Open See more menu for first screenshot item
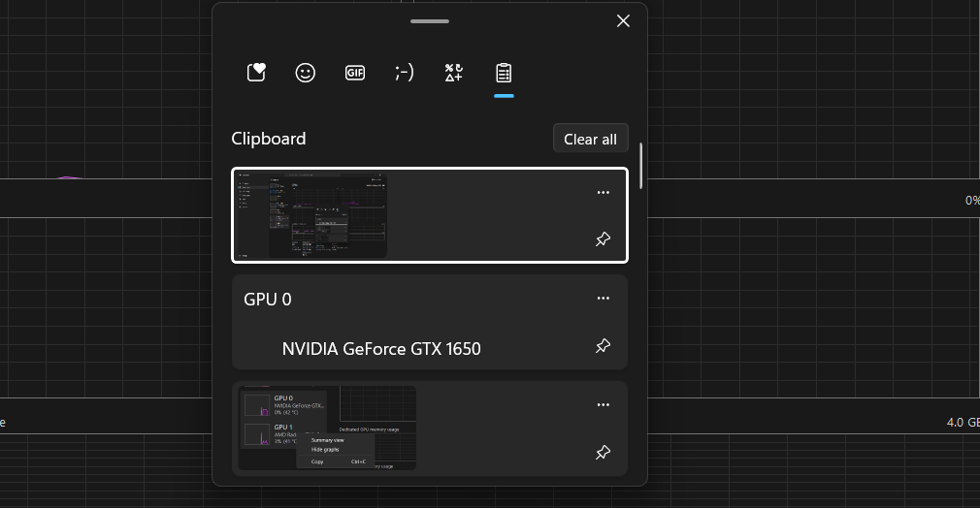980x508 pixels. [x=603, y=192]
